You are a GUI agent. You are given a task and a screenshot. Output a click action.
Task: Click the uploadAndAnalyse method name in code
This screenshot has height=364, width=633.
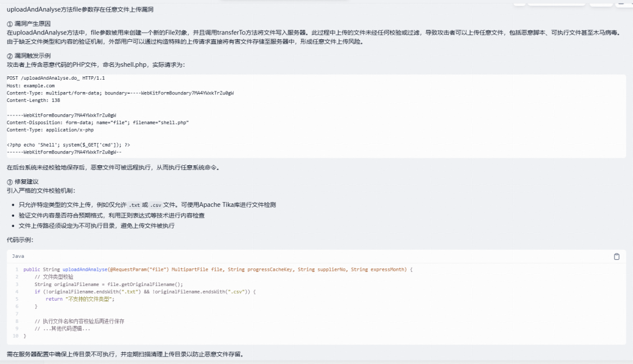[x=85, y=269]
